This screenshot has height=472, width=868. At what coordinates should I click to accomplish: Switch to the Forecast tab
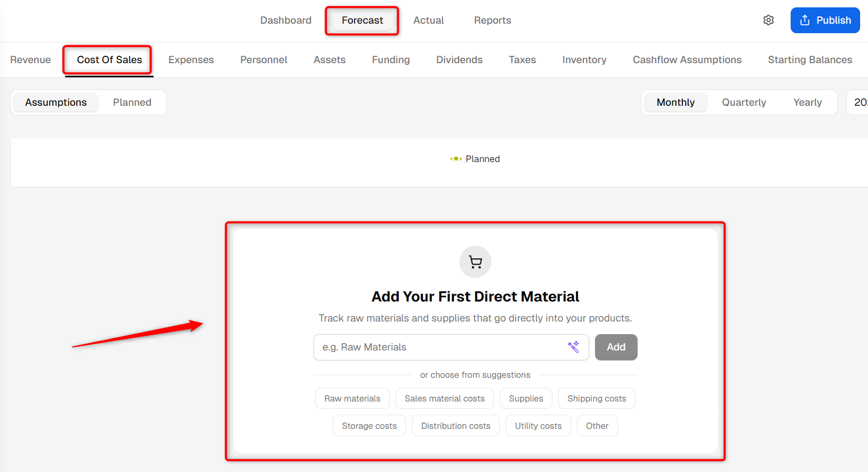[362, 20]
